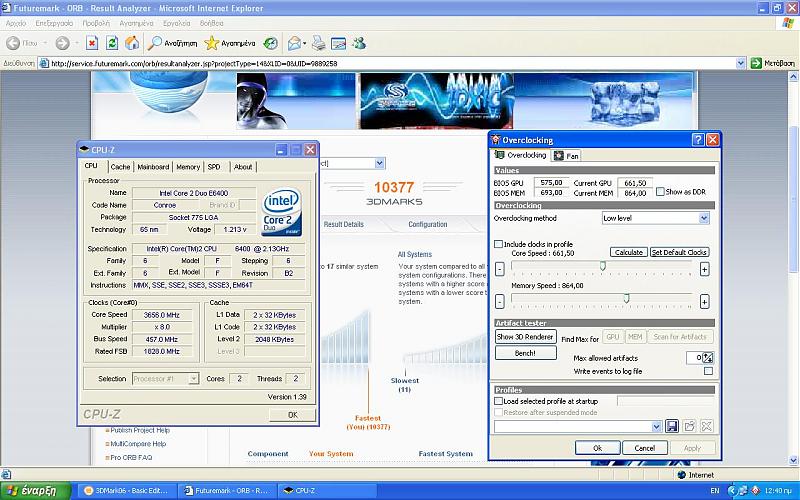Image resolution: width=800 pixels, height=500 pixels.
Task: Click the Print toolbar icon
Action: 319,43
